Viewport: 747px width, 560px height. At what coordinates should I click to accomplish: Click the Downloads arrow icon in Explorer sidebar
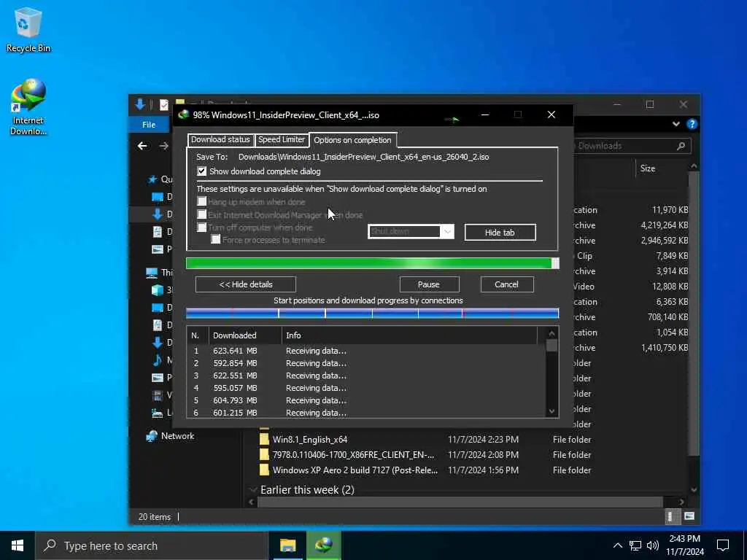(x=158, y=214)
